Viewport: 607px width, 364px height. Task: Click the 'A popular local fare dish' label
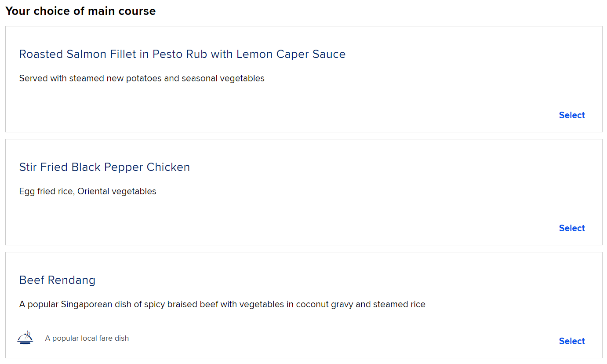pyautogui.click(x=87, y=339)
